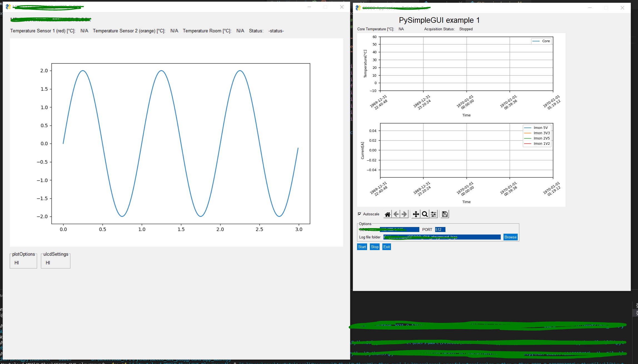Open the Browse dialog for the log folder

(x=510, y=237)
